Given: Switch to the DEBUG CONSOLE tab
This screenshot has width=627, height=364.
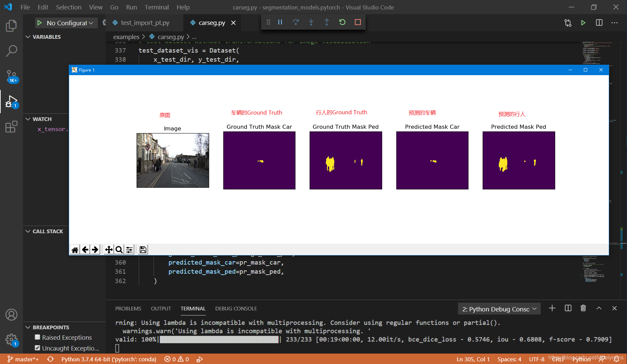Looking at the screenshot, I should (x=236, y=308).
